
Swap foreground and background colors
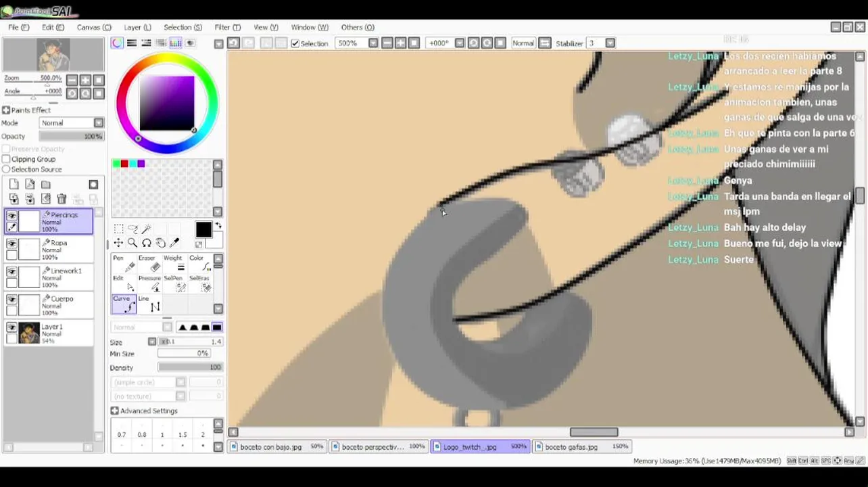coord(218,226)
